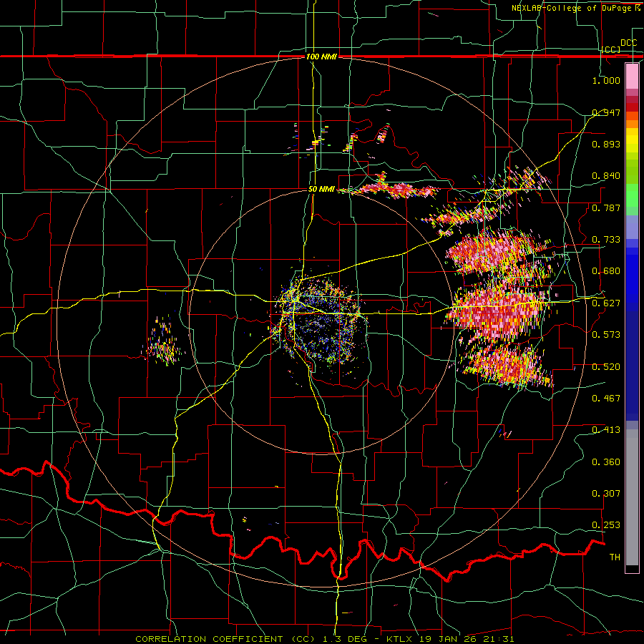
Task: Click the 1.3 DEG tilt angle caption text
Action: click(x=343, y=639)
